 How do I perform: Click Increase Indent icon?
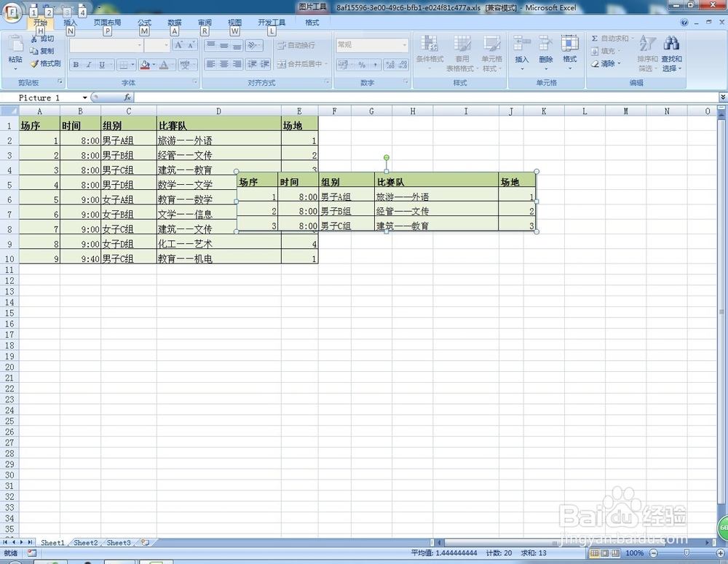click(x=265, y=64)
